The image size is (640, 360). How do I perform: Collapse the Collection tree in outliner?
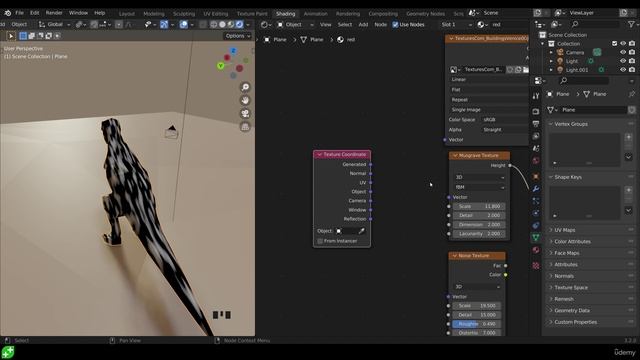(x=543, y=44)
